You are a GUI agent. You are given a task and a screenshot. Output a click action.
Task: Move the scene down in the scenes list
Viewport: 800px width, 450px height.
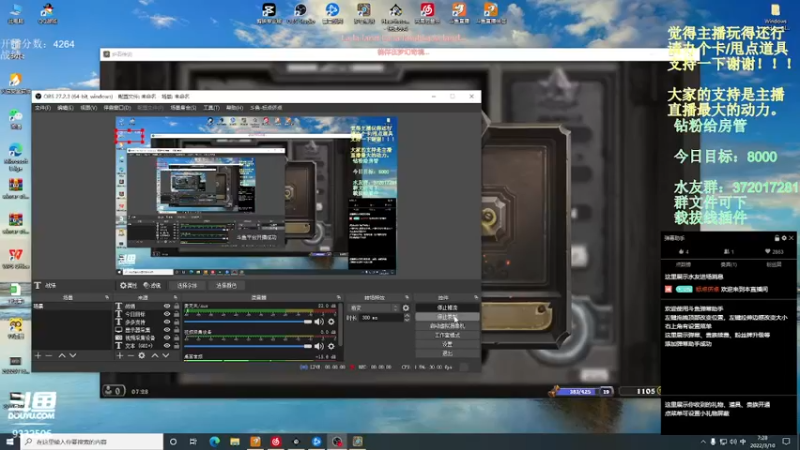coord(73,355)
